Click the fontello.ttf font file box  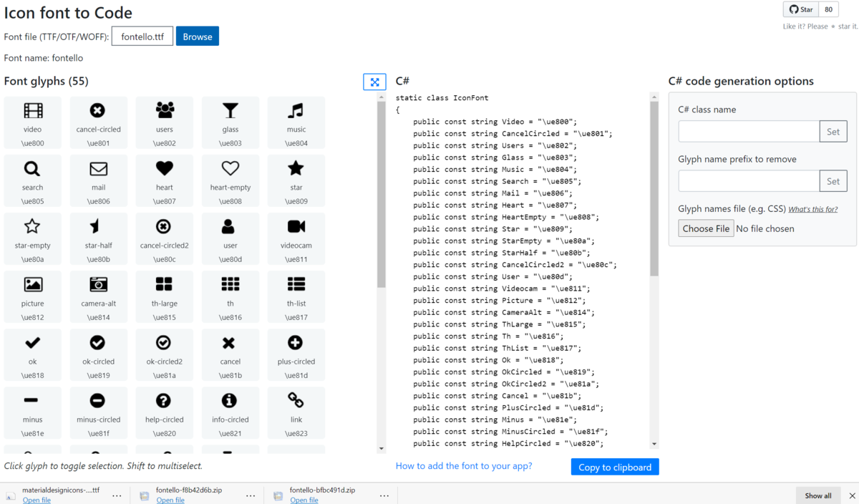point(142,37)
